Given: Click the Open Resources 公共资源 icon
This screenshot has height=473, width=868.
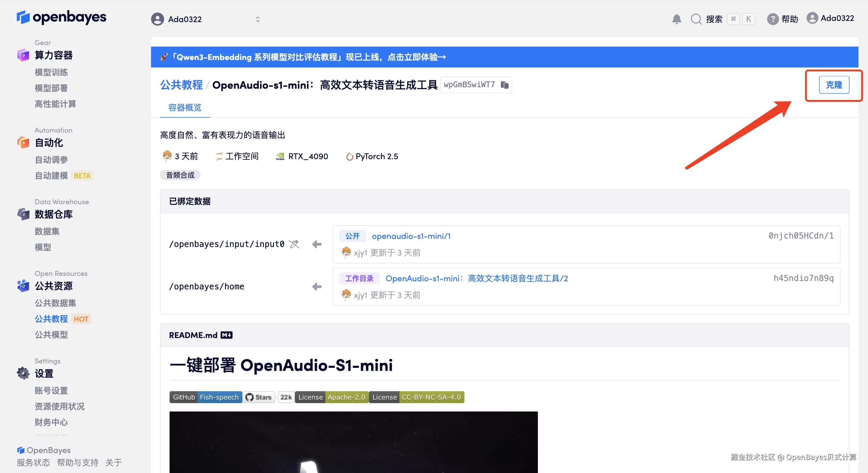Looking at the screenshot, I should [x=23, y=286].
